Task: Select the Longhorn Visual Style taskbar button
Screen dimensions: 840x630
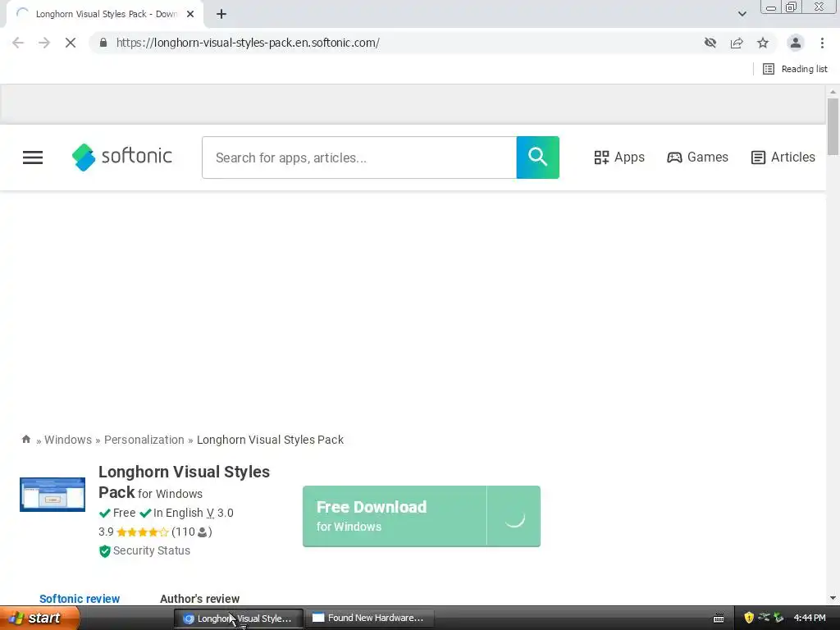Action: coord(239,619)
